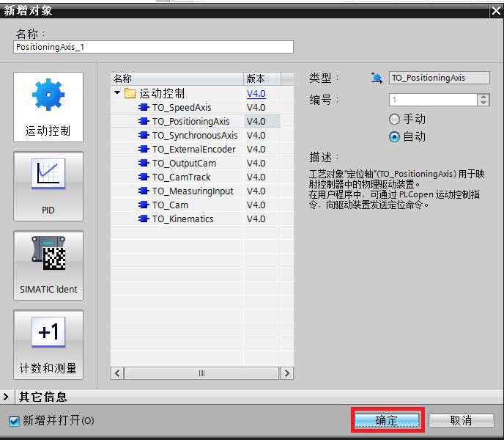This screenshot has height=440, width=504.
Task: Click the list's left scroll arrow
Action: click(117, 373)
